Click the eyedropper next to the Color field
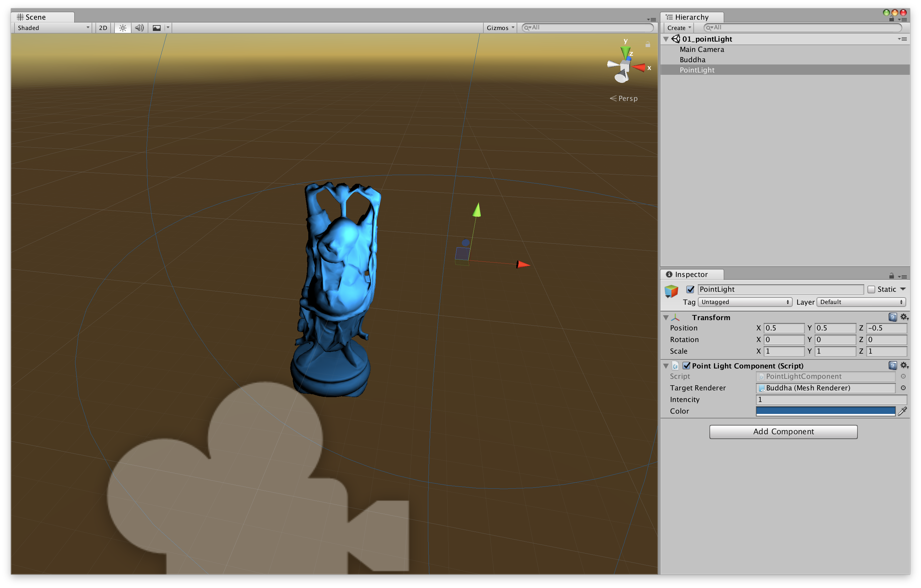 pos(903,411)
